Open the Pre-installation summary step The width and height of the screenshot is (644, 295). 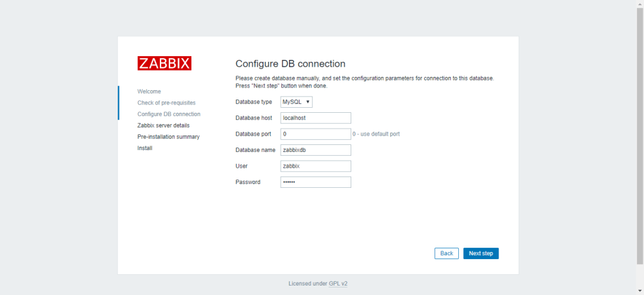(x=168, y=137)
